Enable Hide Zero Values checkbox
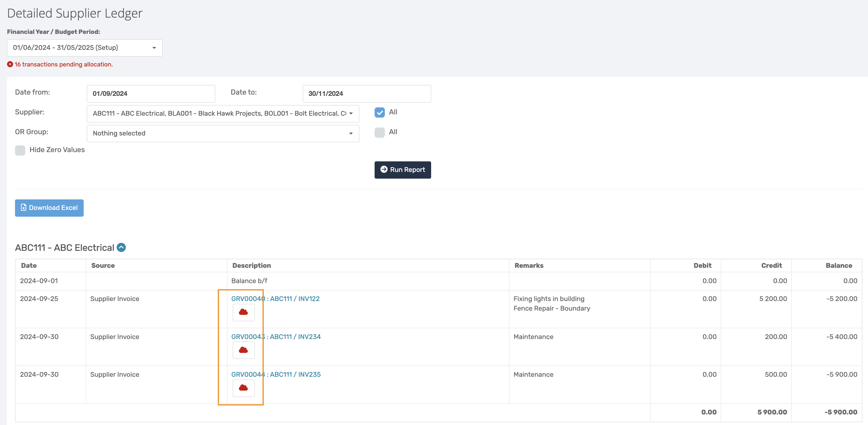Screen dimensions: 868x425 pos(20,150)
